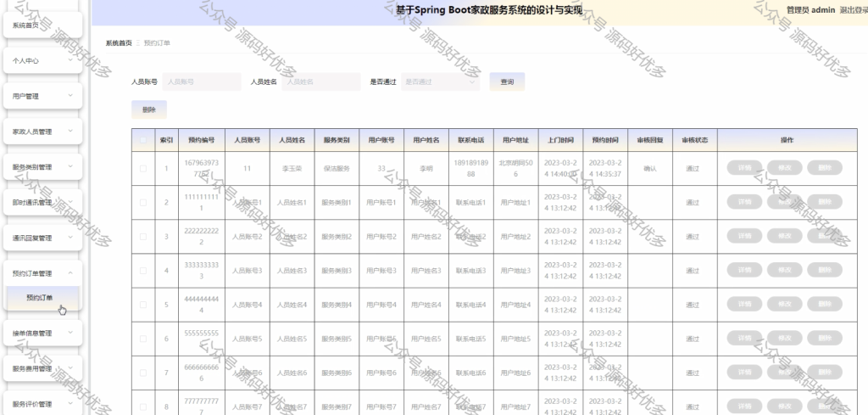Tick checkbox for row index 1
The width and height of the screenshot is (868, 415).
pos(143,168)
